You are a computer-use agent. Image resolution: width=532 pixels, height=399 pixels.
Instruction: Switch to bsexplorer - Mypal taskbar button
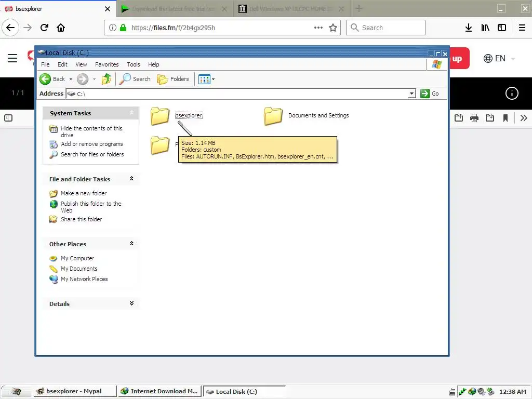[74, 391]
